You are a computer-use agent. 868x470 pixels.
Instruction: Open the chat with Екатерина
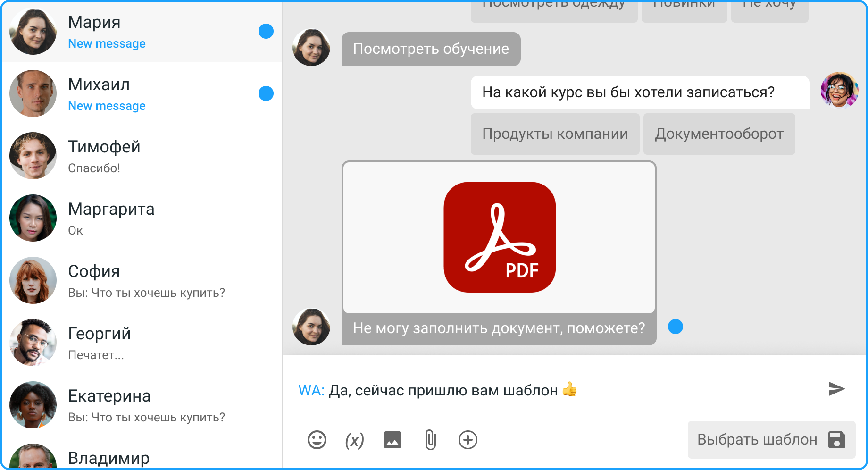(142, 405)
